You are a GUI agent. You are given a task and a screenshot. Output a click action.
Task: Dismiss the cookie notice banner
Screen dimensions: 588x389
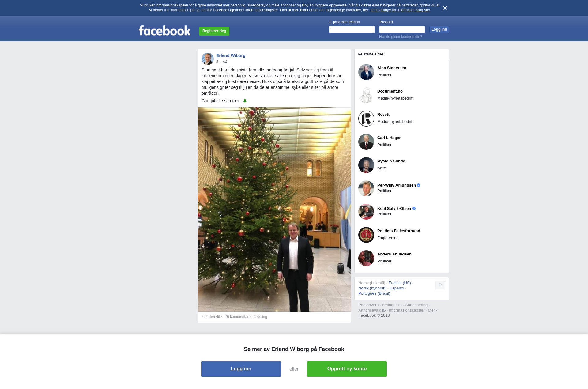[x=445, y=8]
